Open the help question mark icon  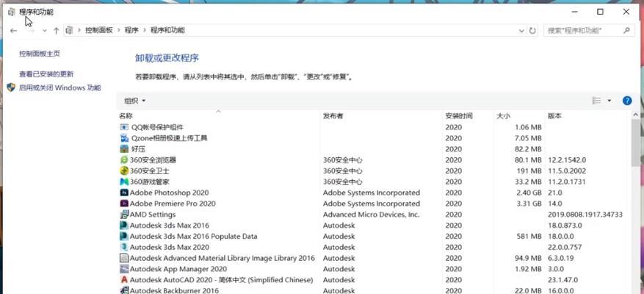(x=627, y=101)
